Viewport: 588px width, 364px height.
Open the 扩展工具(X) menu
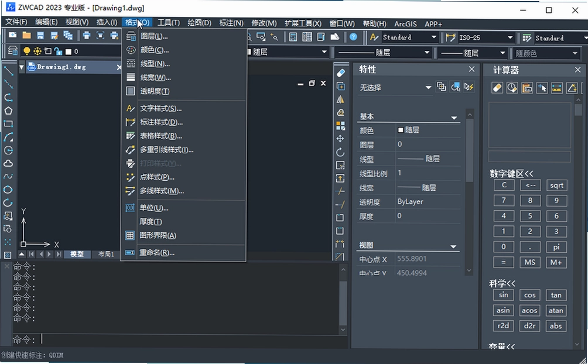tap(303, 23)
